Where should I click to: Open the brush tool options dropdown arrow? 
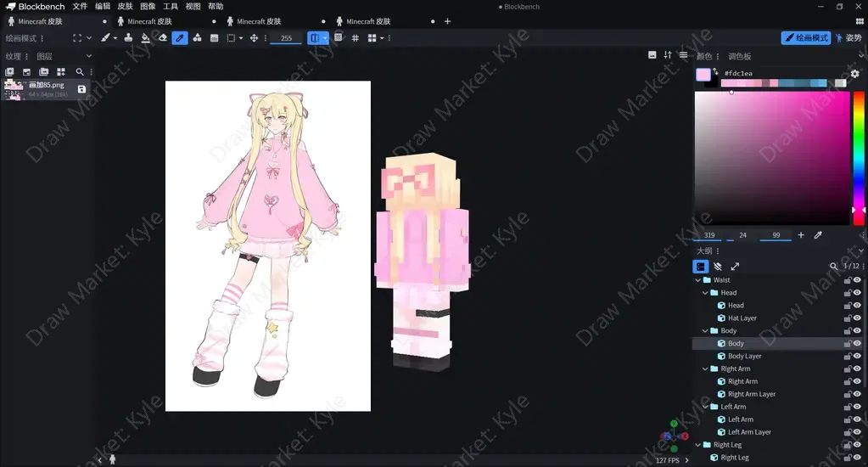115,38
